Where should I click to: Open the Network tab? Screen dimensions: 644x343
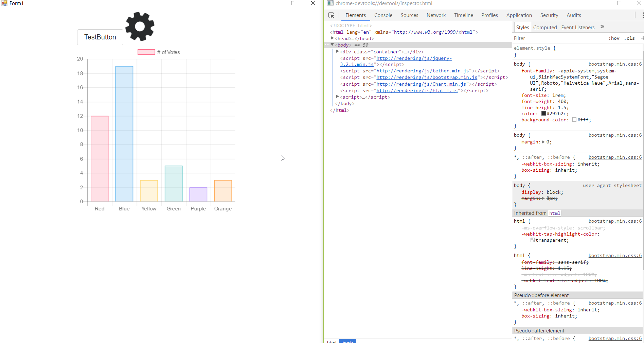pos(436,15)
